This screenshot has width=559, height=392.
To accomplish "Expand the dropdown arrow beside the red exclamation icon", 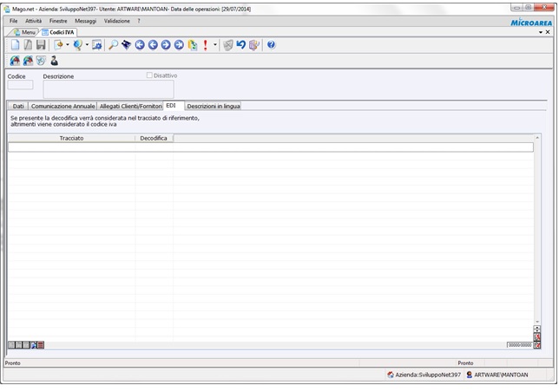I will [215, 45].
